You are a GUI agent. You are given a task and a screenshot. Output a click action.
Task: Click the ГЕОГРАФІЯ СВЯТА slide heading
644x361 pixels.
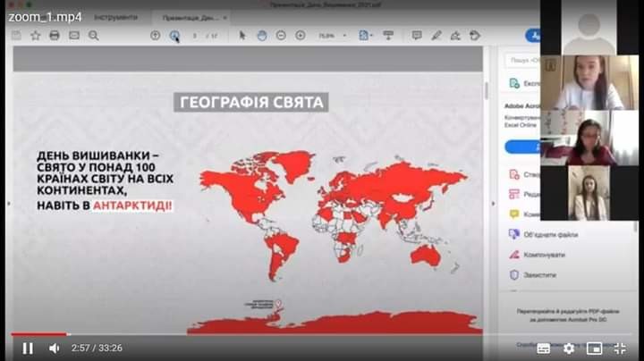[x=251, y=102]
